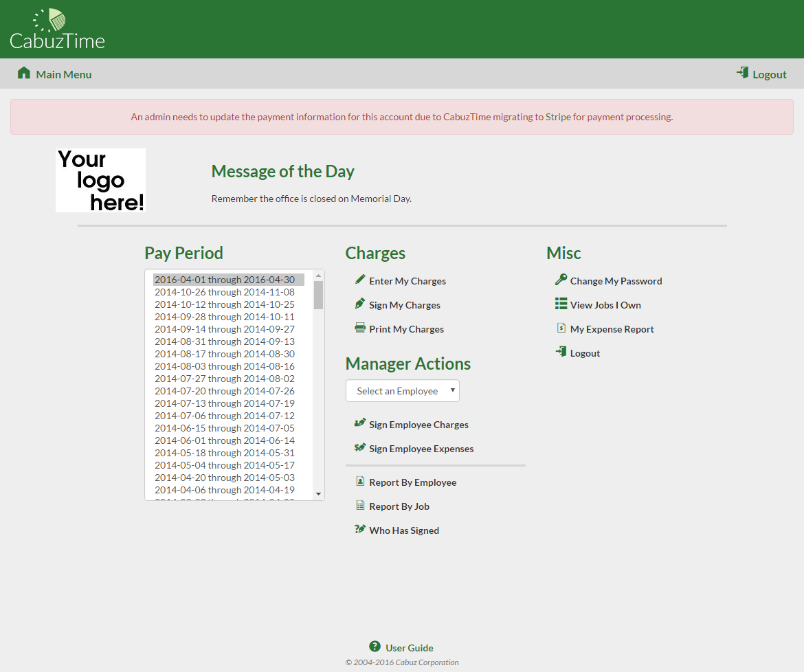Click the report icon beside My Expense Report

(x=561, y=328)
